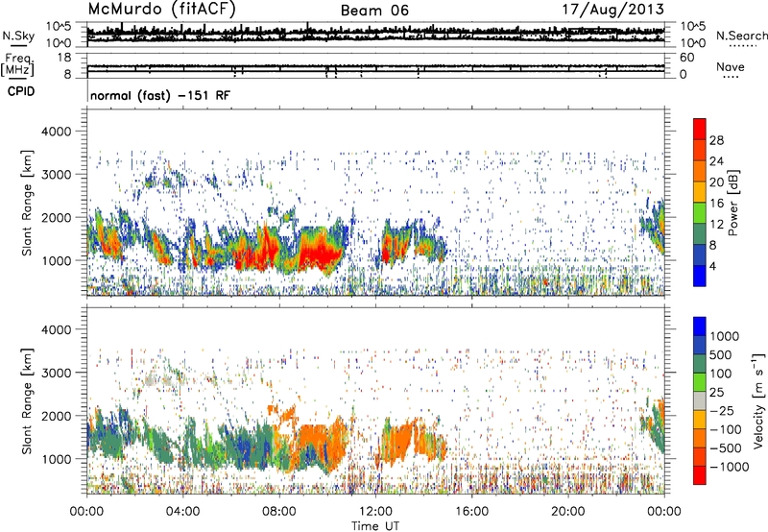Select the N.Search legend label

741,36
